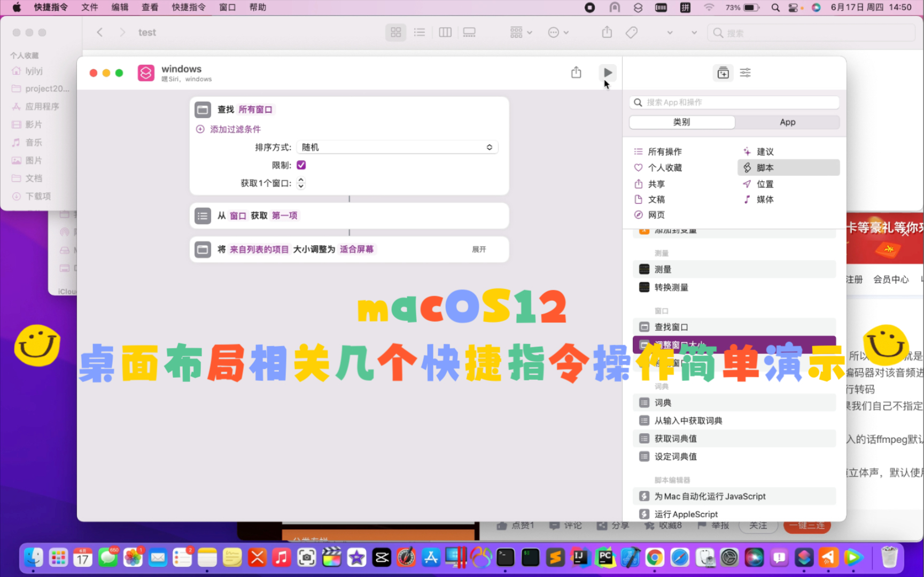The width and height of the screenshot is (924, 577).
Task: Switch to the App tab in action panel
Action: coord(787,122)
